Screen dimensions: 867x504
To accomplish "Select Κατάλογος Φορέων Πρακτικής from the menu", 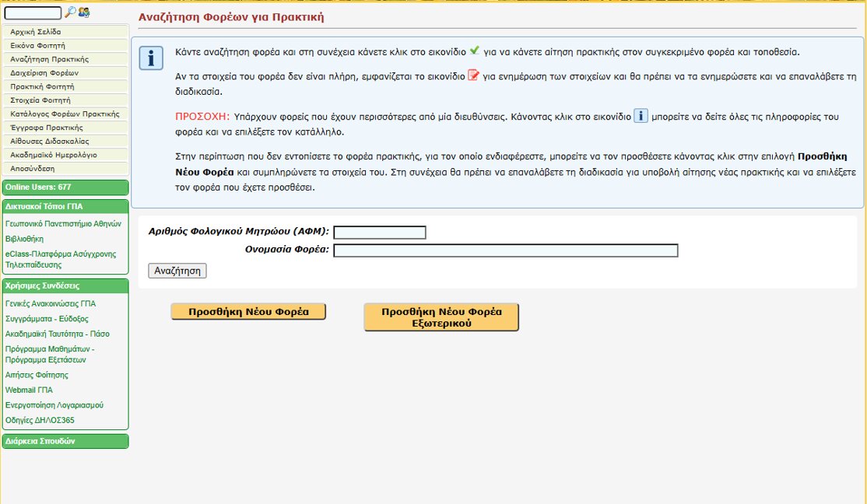I will 65,114.
